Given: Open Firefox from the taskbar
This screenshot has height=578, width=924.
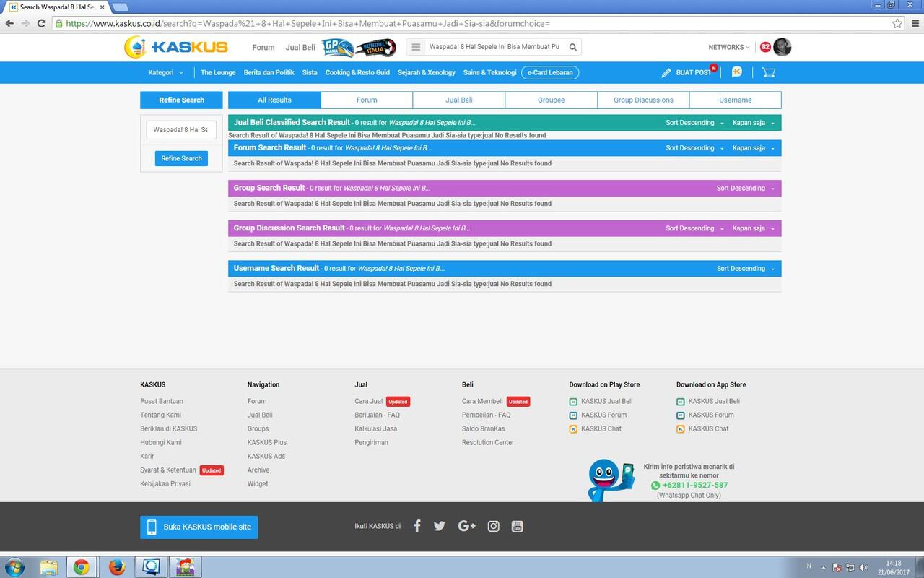Looking at the screenshot, I should [117, 567].
